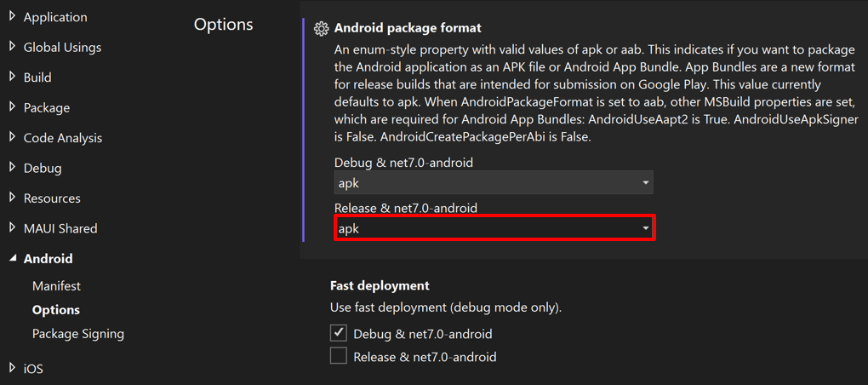This screenshot has width=868, height=385.
Task: Expand the Package section arrow
Action: tap(12, 107)
